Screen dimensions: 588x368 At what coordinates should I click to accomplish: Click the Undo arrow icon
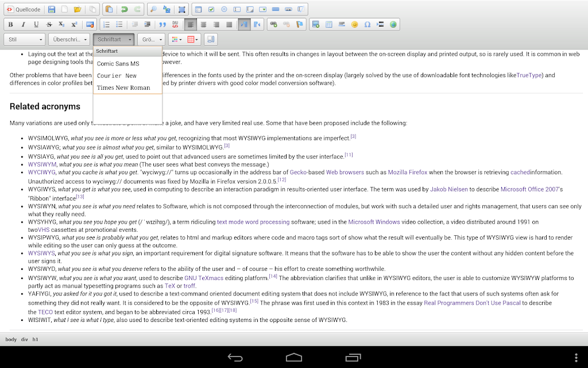point(125,9)
